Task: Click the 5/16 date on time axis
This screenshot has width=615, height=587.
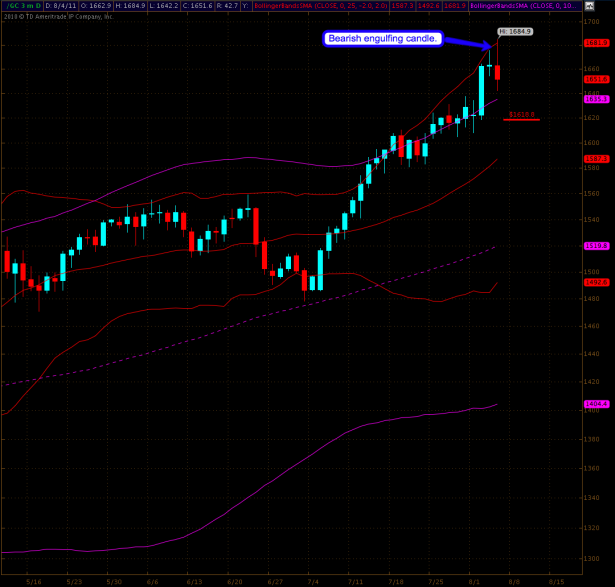Action: pos(33,580)
